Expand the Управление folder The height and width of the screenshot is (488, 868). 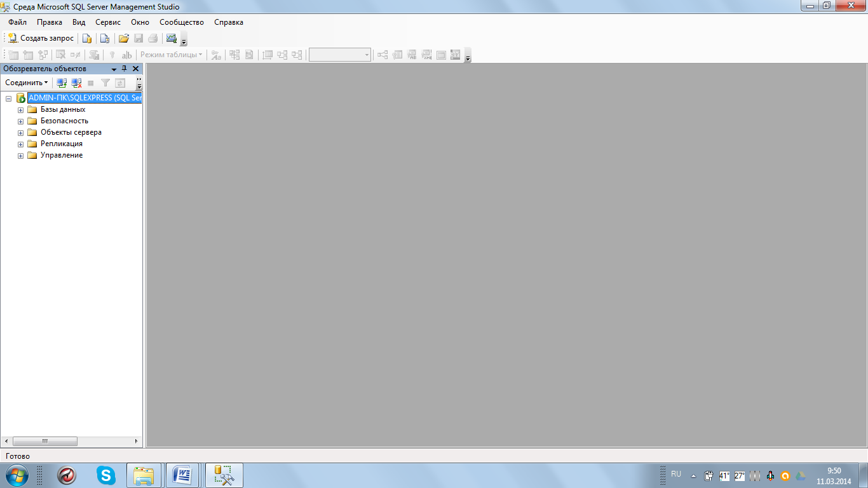(x=20, y=156)
